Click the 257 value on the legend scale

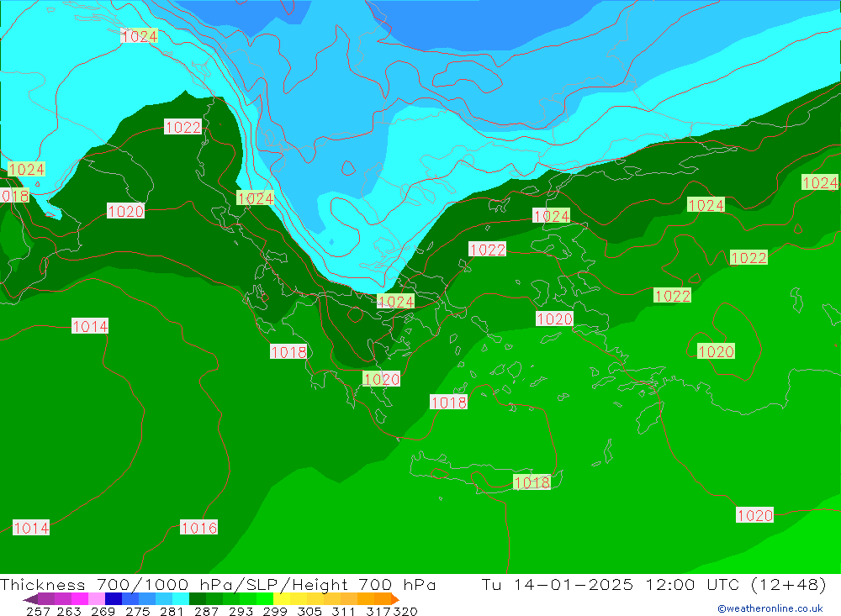38,611
